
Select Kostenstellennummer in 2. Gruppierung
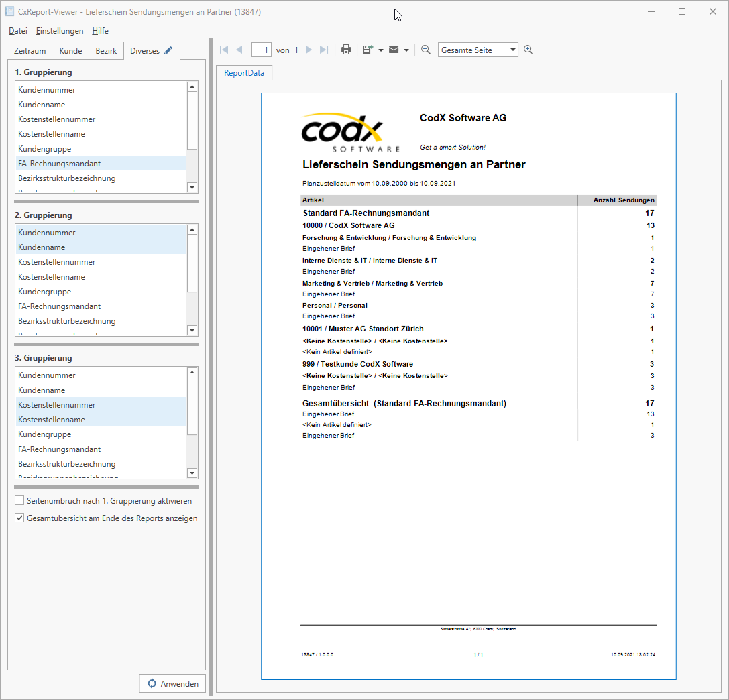pos(101,262)
